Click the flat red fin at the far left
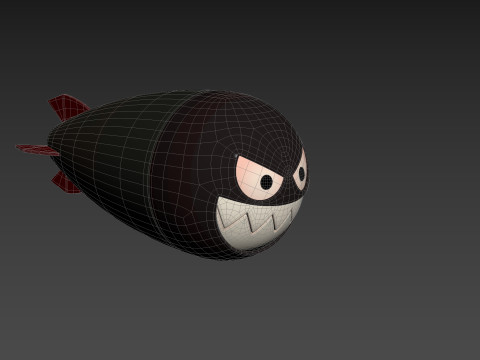Screen dimensions: 480x360 (x=37, y=150)
